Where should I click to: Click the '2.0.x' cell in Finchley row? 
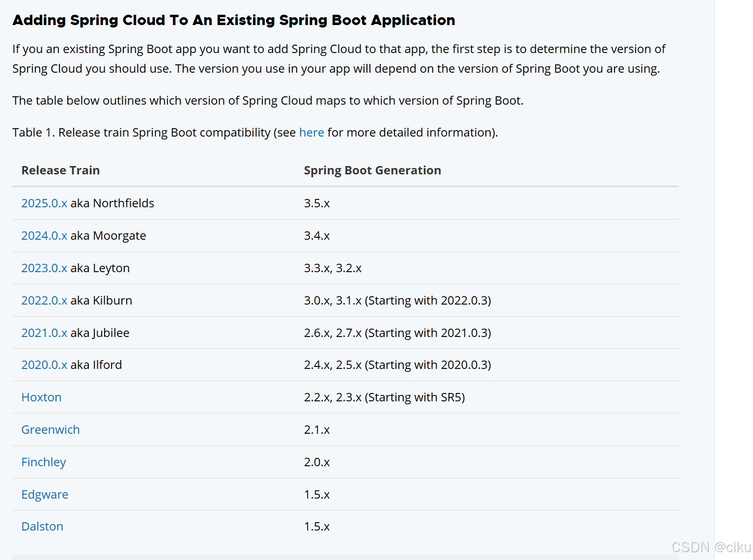tap(317, 462)
